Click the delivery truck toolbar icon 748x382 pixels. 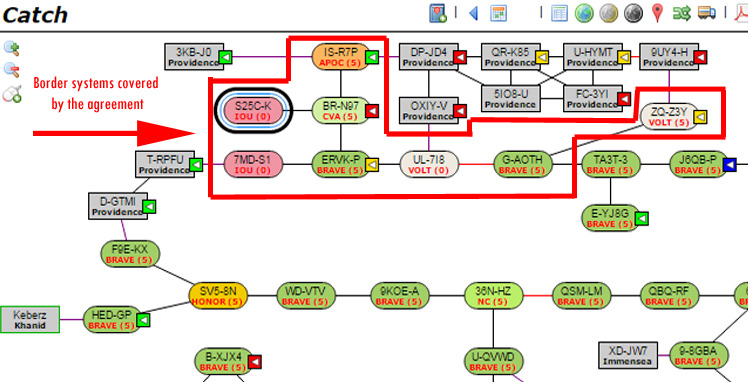[706, 13]
